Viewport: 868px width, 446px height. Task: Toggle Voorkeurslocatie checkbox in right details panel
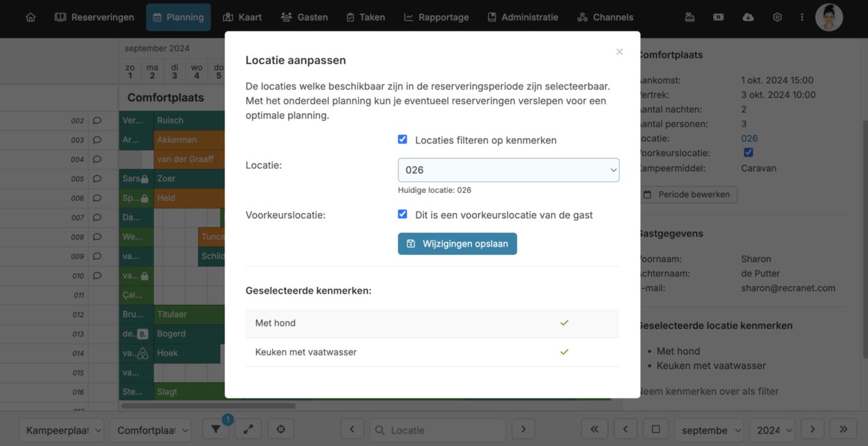748,153
